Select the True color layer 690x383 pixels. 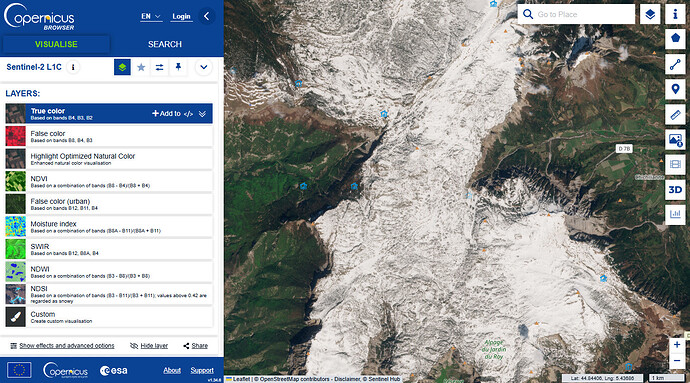[x=109, y=114]
